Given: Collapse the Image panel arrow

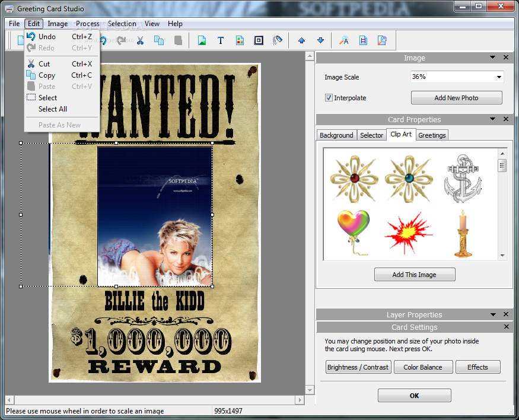Looking at the screenshot, I should [492, 58].
